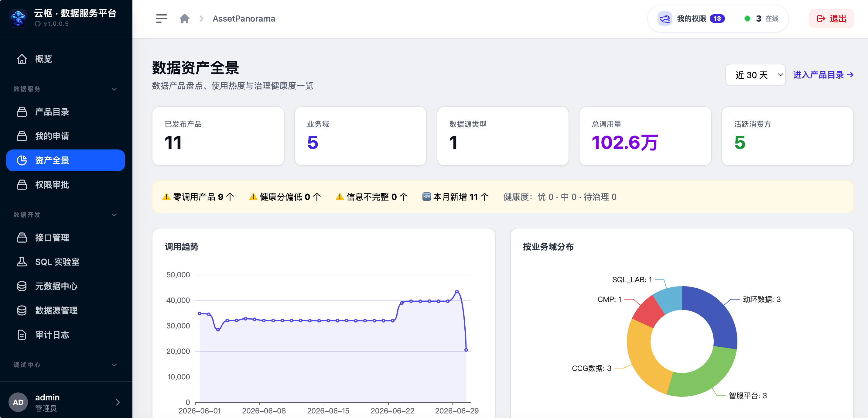Open 我的申请 from the sidebar

66,136
